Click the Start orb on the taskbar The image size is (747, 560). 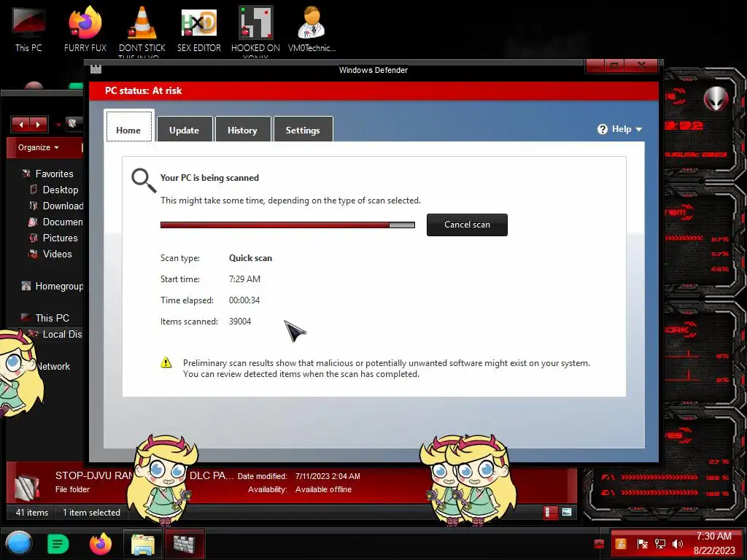pyautogui.click(x=19, y=544)
